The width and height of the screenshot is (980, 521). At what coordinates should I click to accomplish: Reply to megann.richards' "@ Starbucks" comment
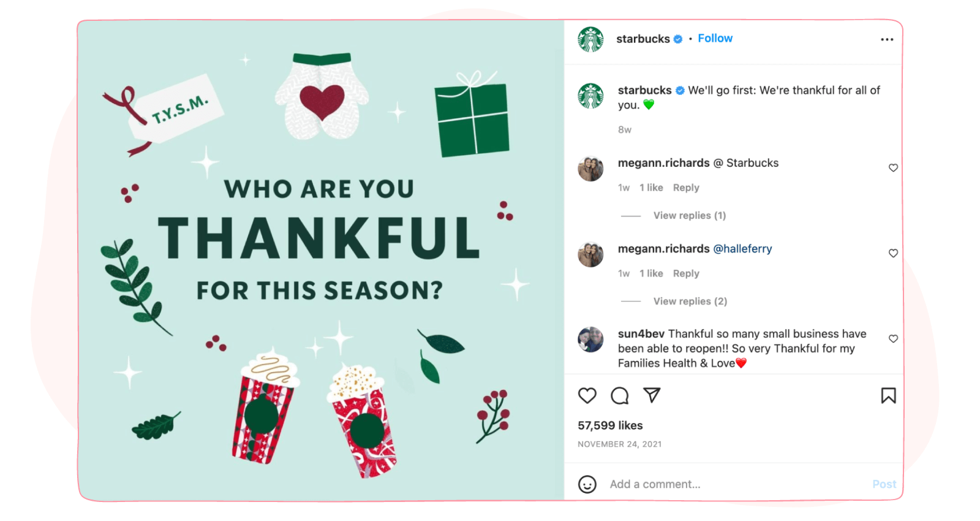pos(686,188)
